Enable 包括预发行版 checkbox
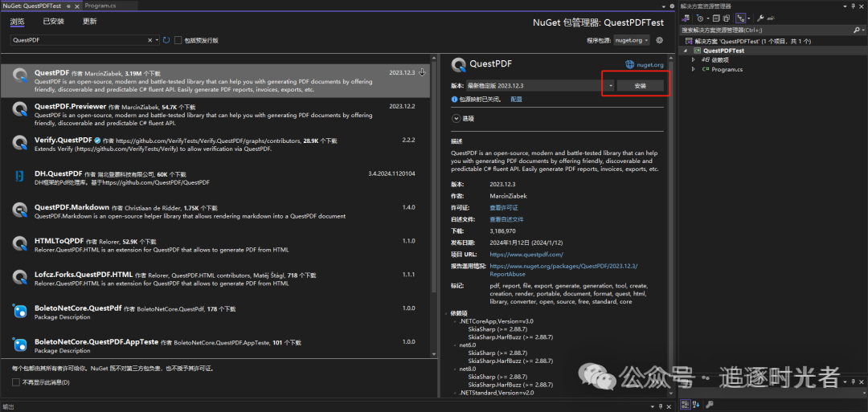 pos(178,40)
